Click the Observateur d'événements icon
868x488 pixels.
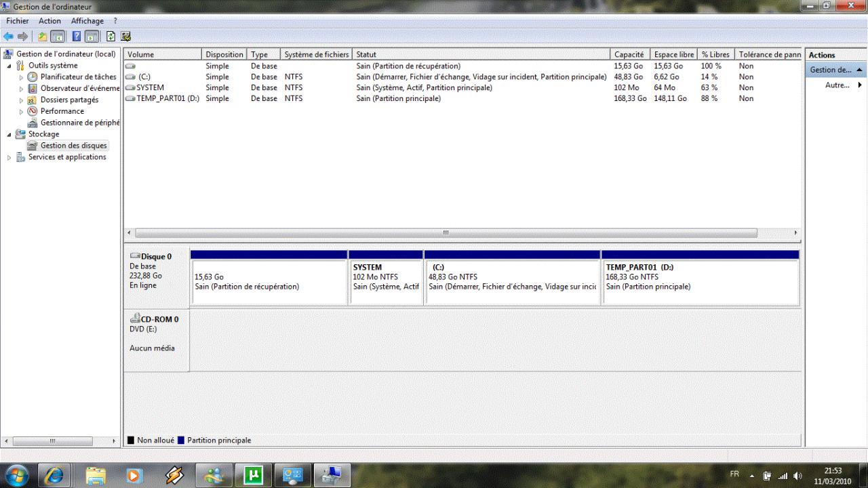pos(33,89)
